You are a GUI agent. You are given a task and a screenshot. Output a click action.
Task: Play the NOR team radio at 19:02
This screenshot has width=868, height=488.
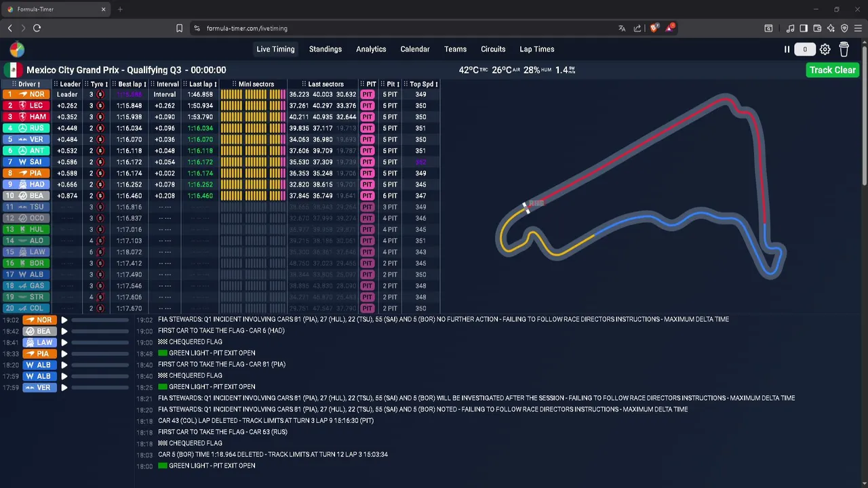(x=64, y=320)
